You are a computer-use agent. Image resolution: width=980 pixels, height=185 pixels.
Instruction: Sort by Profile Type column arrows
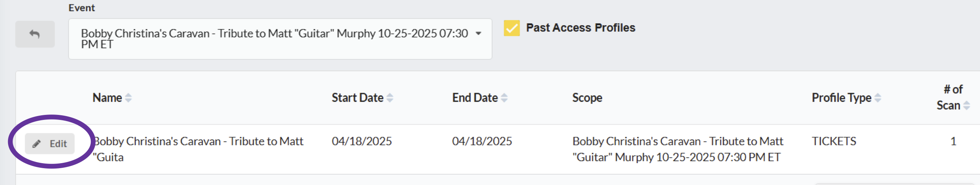(878, 98)
